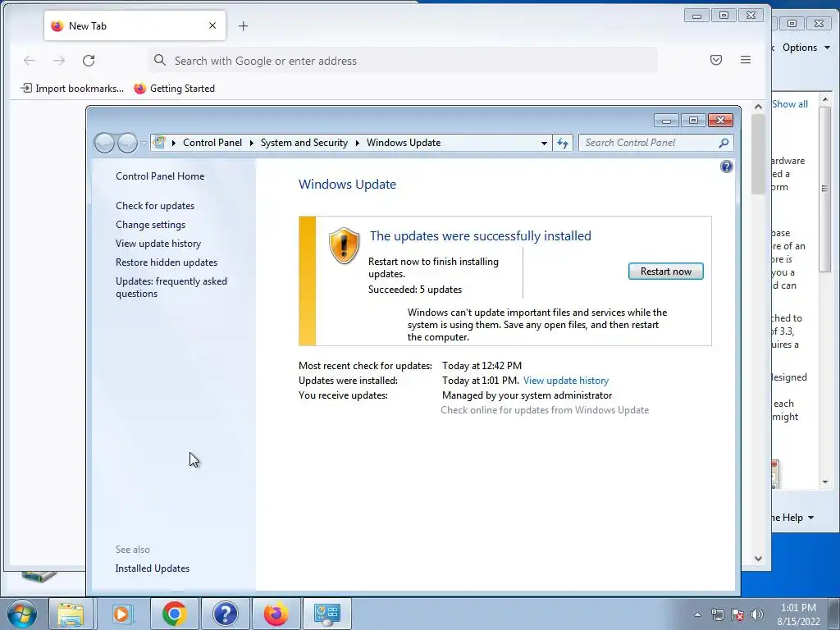Click Show all link in background window
The width and height of the screenshot is (840, 630).
(x=790, y=104)
